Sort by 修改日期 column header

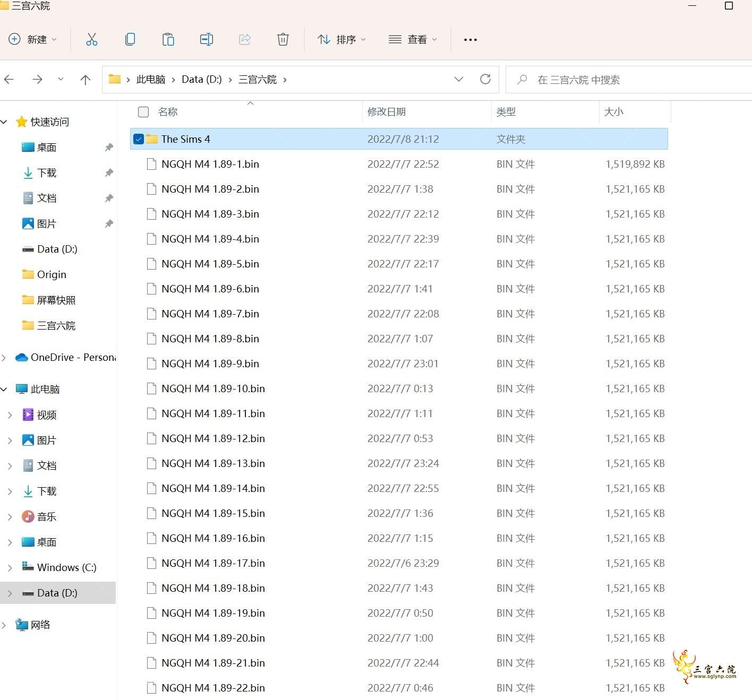387,112
